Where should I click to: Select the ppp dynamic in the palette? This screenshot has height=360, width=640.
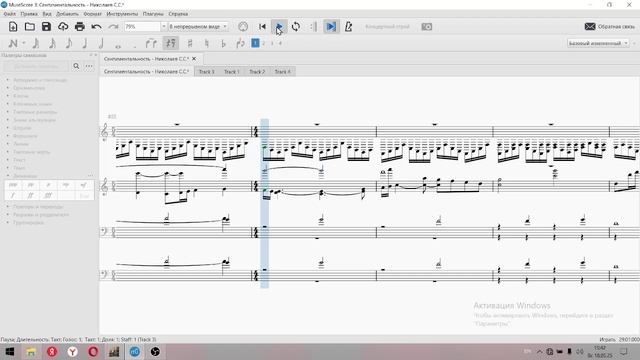[x=13, y=185]
